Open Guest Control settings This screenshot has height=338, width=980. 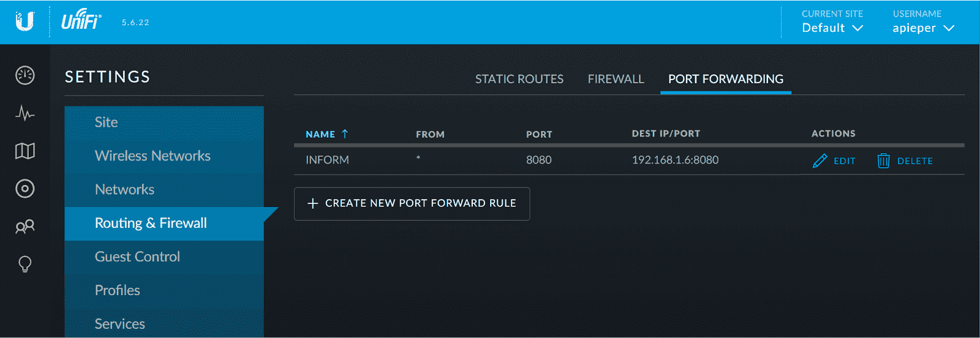(x=164, y=257)
